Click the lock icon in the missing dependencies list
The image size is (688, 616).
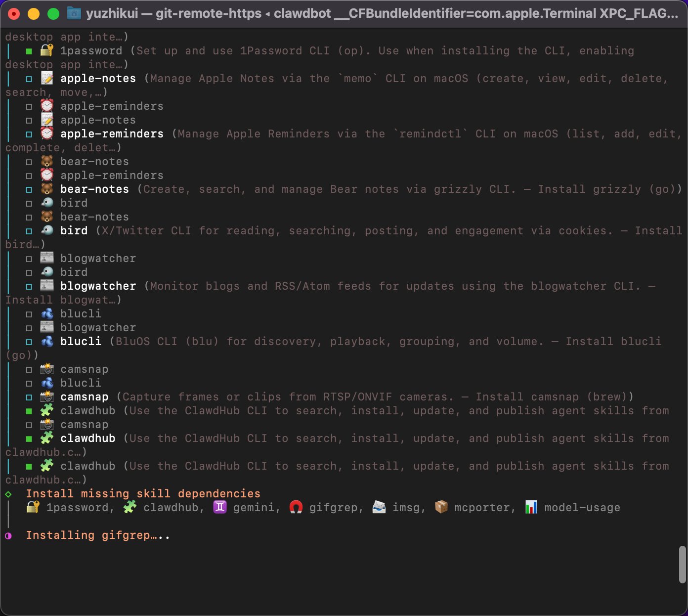33,507
